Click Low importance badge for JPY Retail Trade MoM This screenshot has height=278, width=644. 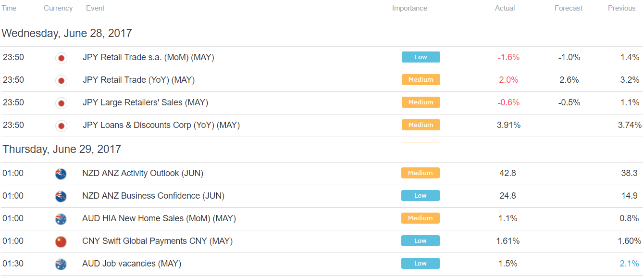tap(421, 57)
